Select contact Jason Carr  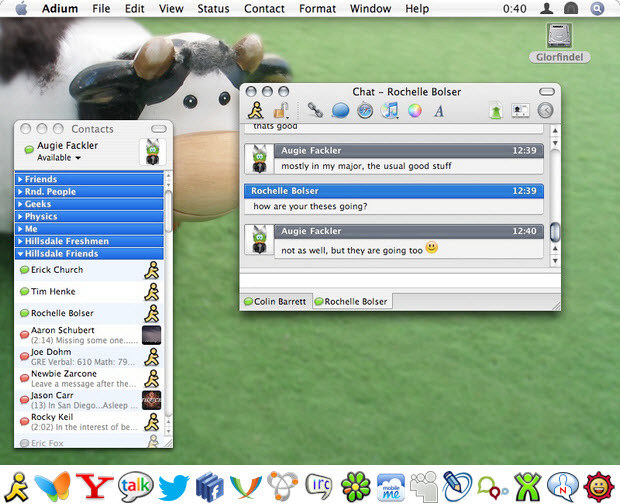pos(89,400)
